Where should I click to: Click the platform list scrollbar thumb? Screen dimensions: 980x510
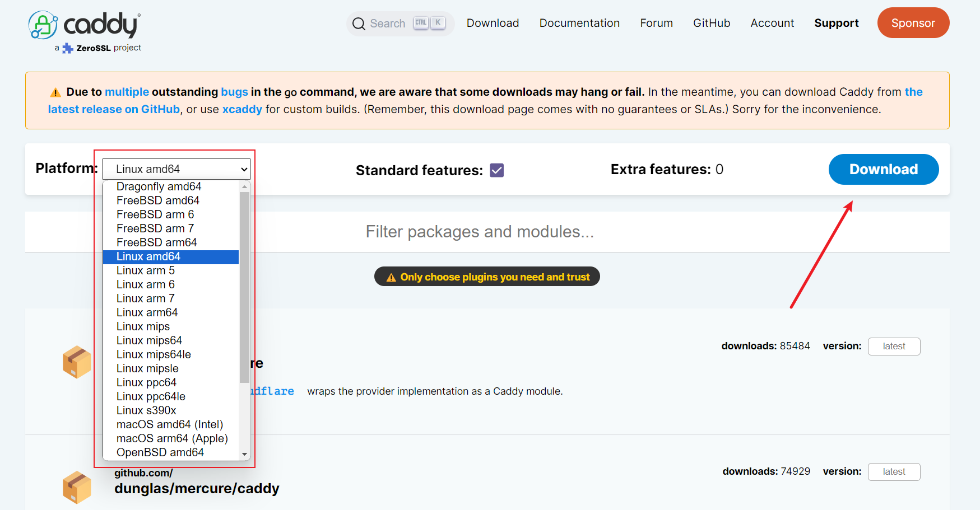click(244, 288)
